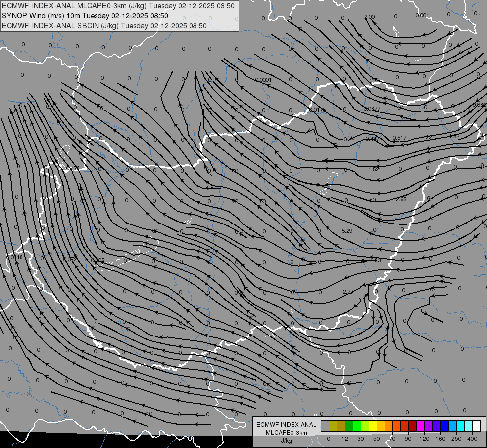Click the 0.479 value on the map
Screen dimensions: 487x448
coord(73,169)
